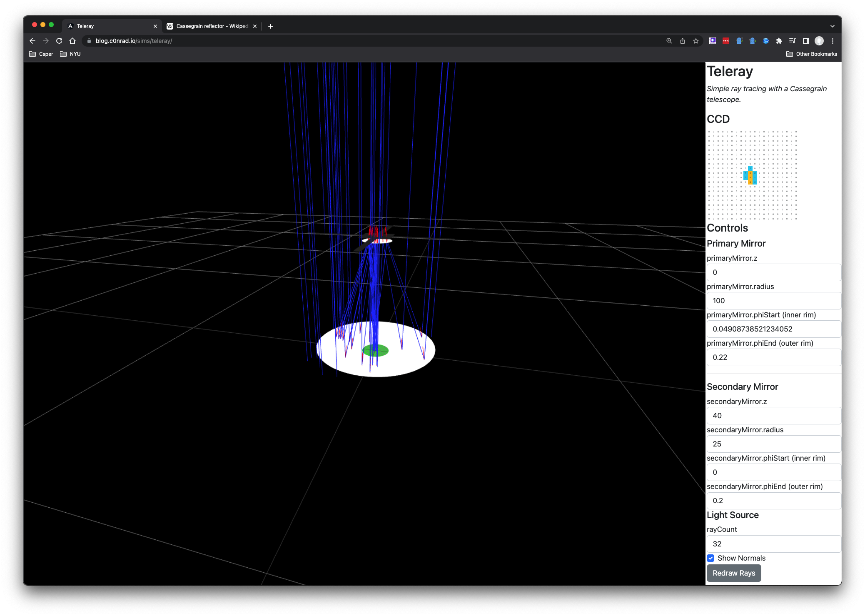Edit secondaryMirror.phiEnd outer rim field
Viewport: 865px width, 616px height.
coord(773,501)
